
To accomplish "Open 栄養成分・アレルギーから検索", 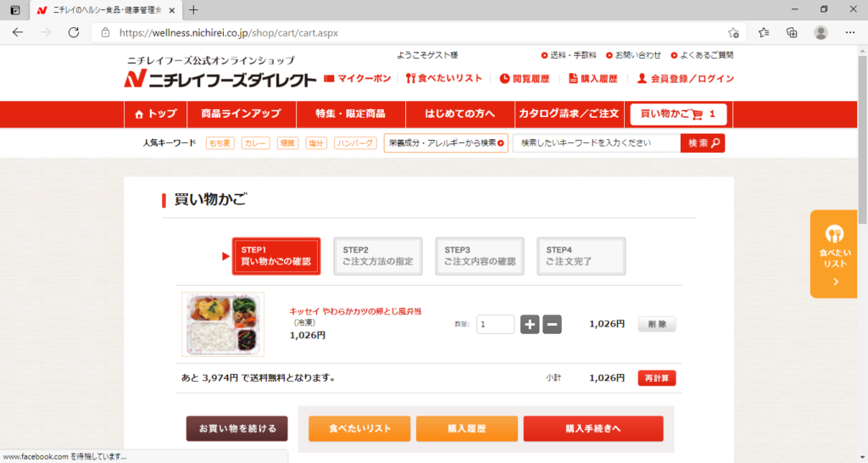I will [446, 143].
